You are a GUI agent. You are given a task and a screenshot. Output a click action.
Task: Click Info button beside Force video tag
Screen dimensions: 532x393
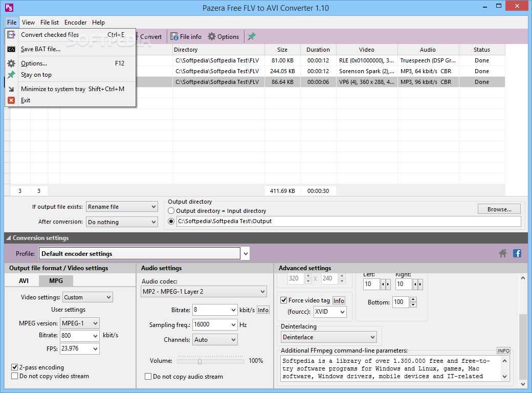click(x=339, y=300)
